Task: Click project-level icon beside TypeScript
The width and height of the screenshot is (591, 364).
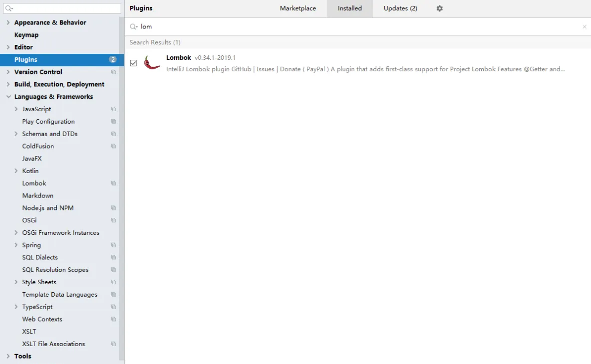Action: tap(113, 307)
